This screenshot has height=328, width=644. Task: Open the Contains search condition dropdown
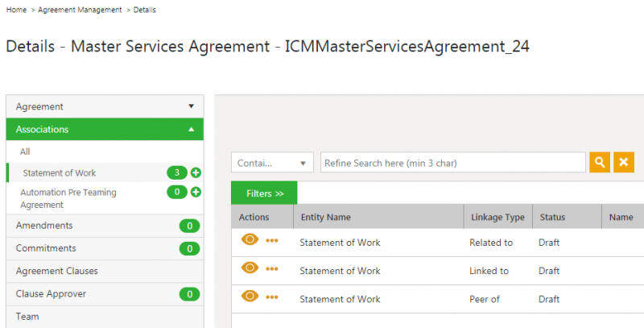[x=272, y=163]
